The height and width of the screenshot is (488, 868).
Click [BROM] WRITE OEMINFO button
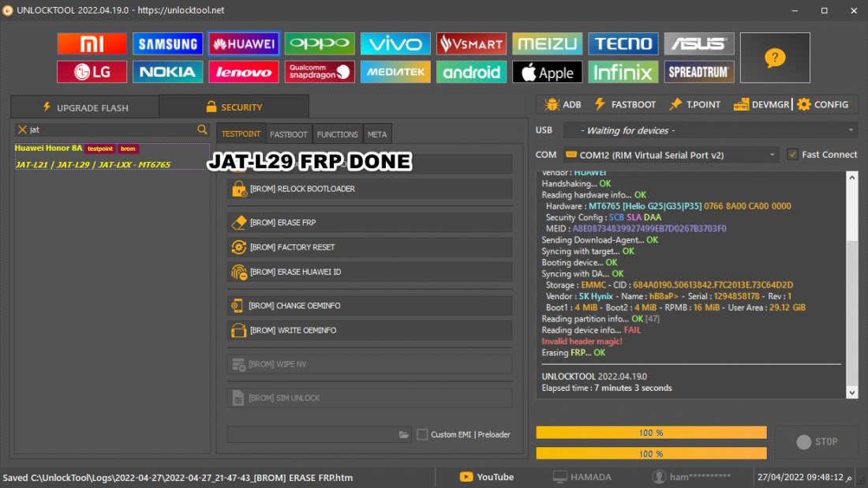[x=369, y=330]
